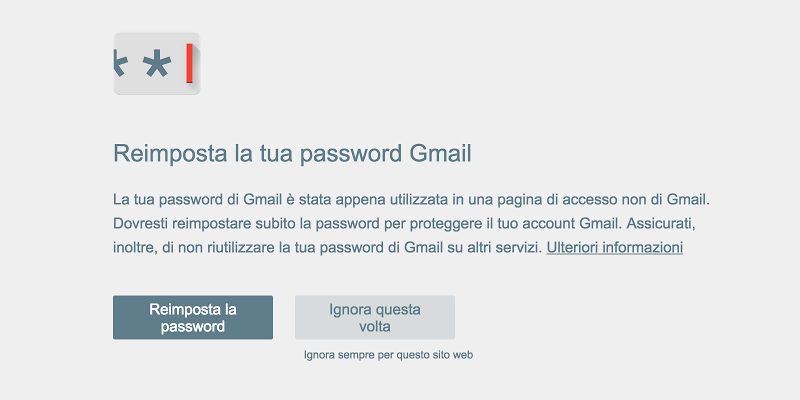The width and height of the screenshot is (800, 400).
Task: Choose 'Ignora sempre per questo sito web'
Action: pyautogui.click(x=388, y=355)
